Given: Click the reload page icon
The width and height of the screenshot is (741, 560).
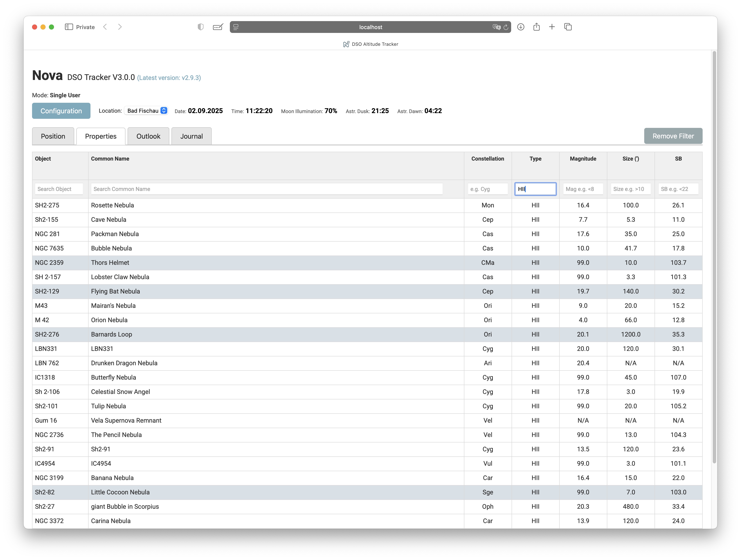Looking at the screenshot, I should [506, 27].
